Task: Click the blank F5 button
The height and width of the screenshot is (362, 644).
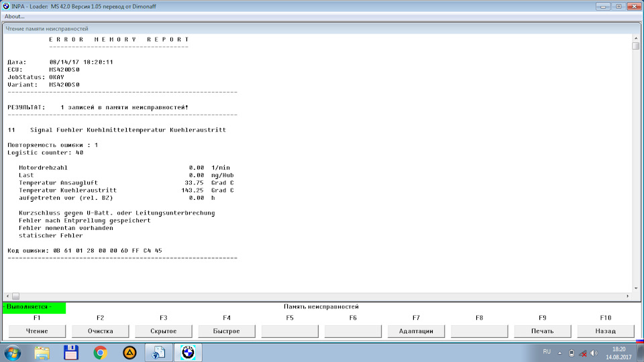Action: 290,330
